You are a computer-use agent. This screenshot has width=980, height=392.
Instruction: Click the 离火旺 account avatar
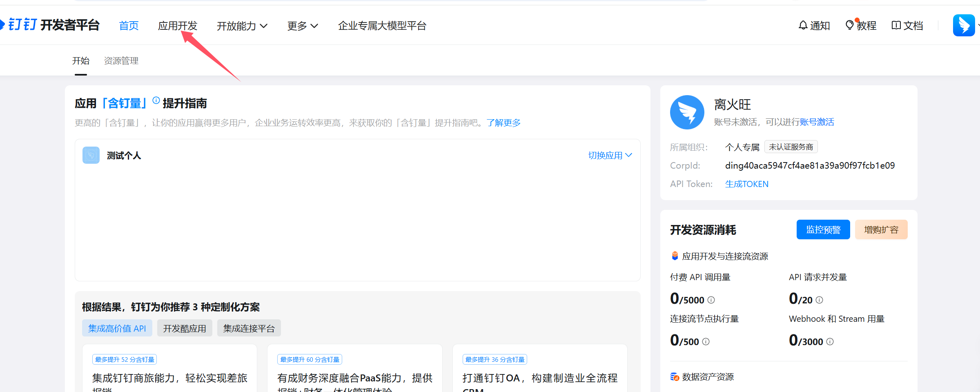687,112
